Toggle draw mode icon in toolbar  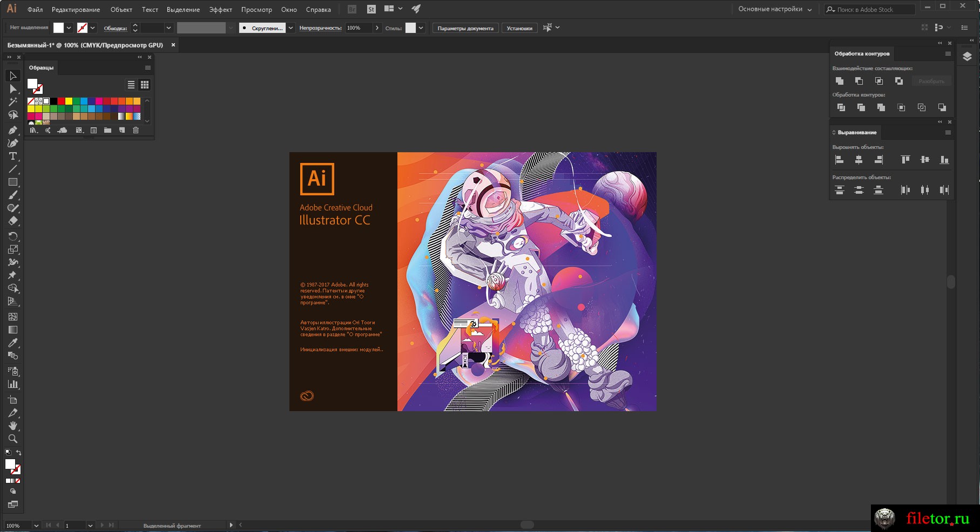coord(13,492)
